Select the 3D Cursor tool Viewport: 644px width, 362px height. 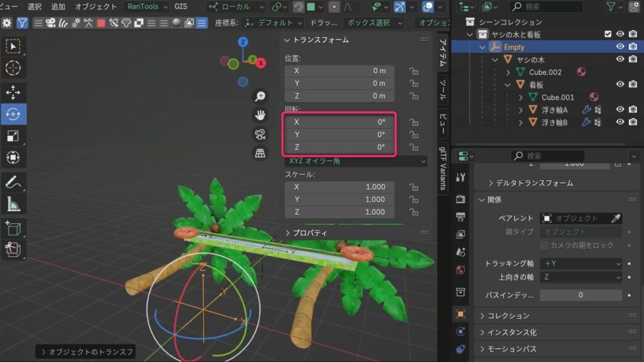click(x=13, y=68)
